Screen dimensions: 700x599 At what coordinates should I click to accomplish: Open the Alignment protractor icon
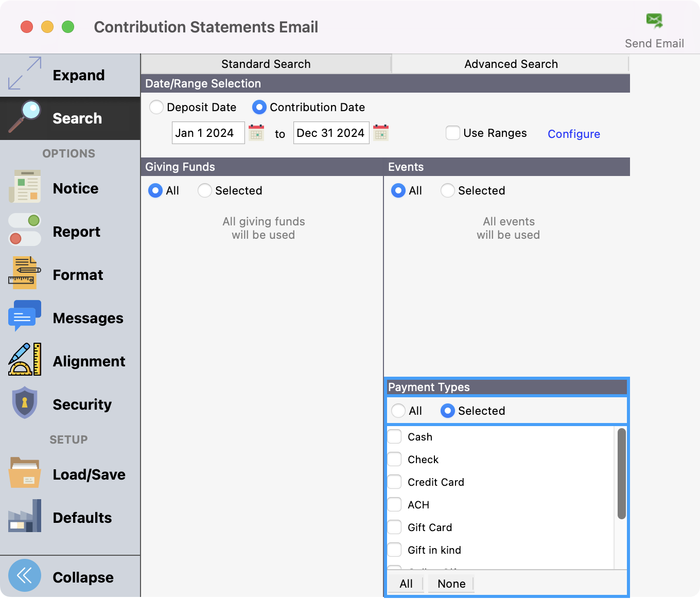click(x=25, y=360)
